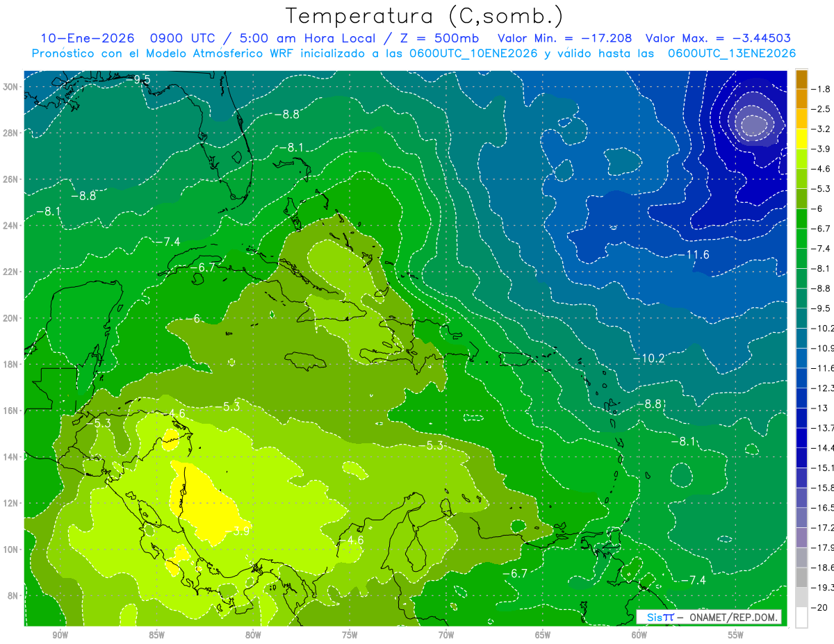Click the "Valor Min. = -17.208" readout
Image resolution: width=834 pixels, height=644 pixels.
coord(566,38)
